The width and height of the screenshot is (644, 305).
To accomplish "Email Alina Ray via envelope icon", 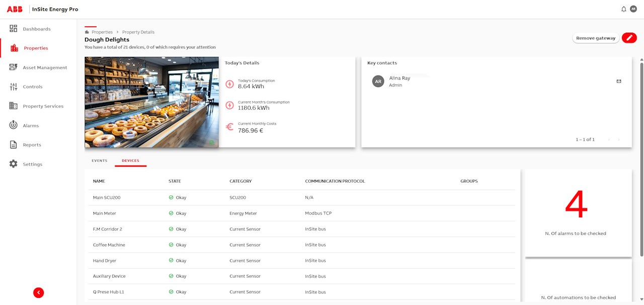I will [619, 81].
